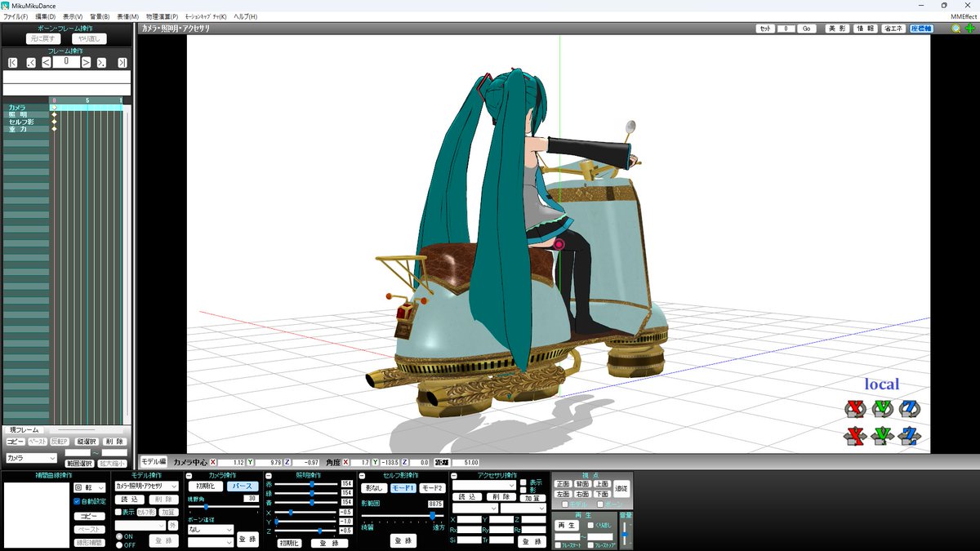Viewport: 980px width, 551px height.
Task: Open the 物理演算(P) menu
Action: click(162, 16)
